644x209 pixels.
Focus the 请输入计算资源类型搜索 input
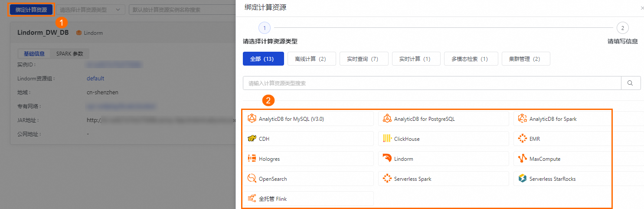pyautogui.click(x=432, y=83)
